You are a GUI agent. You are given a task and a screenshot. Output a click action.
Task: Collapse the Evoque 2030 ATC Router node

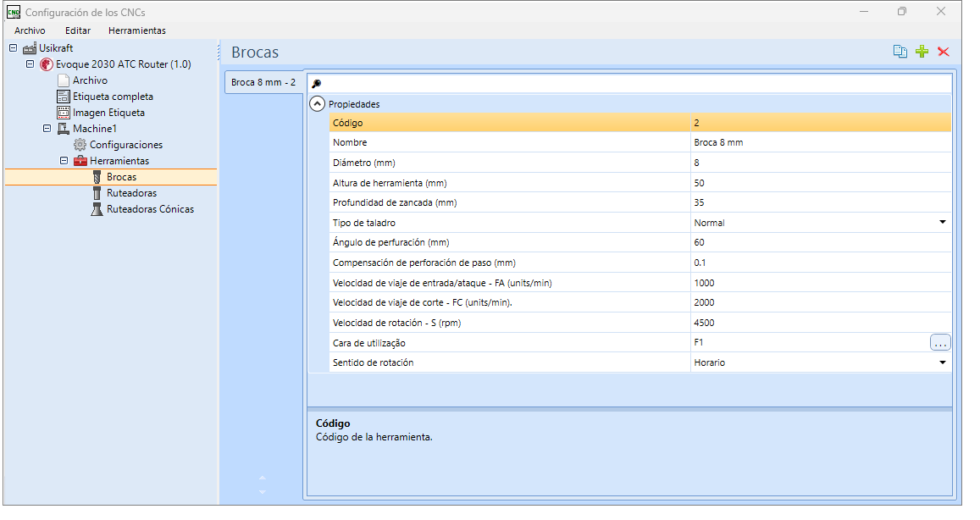pyautogui.click(x=30, y=64)
